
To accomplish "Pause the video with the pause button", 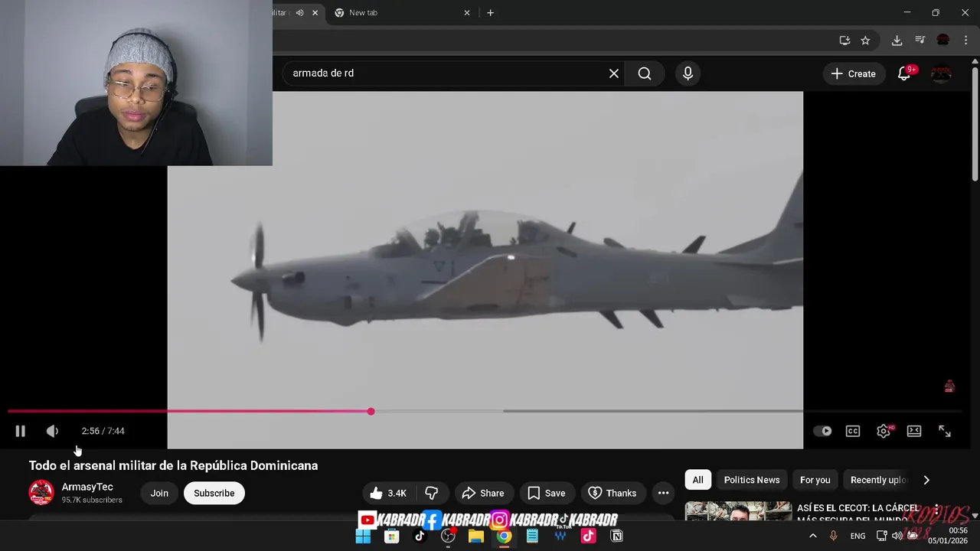I will pyautogui.click(x=20, y=431).
